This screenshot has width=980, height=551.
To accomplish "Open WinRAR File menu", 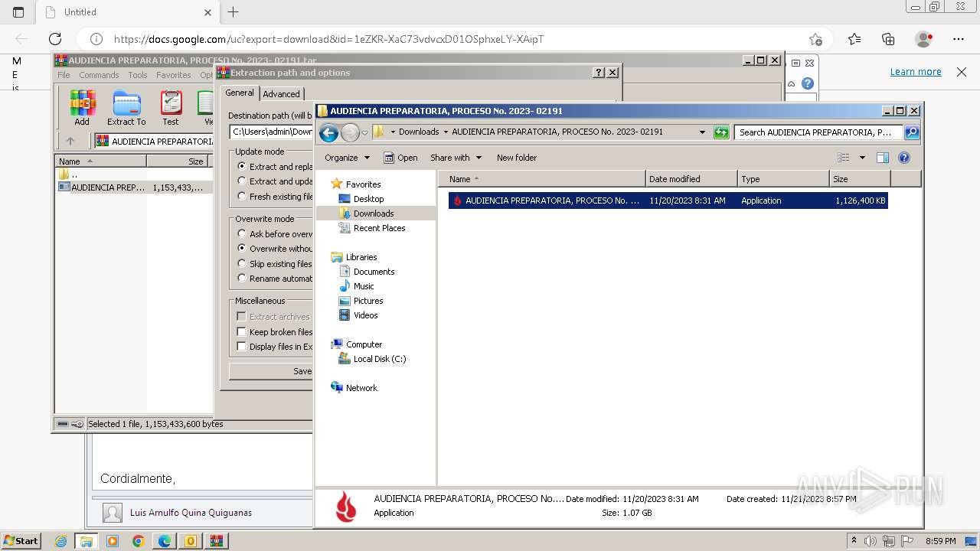I will (64, 75).
